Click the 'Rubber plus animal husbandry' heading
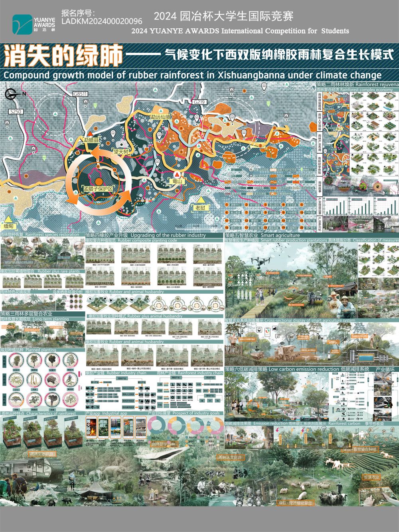This screenshot has width=399, height=532. point(155,316)
